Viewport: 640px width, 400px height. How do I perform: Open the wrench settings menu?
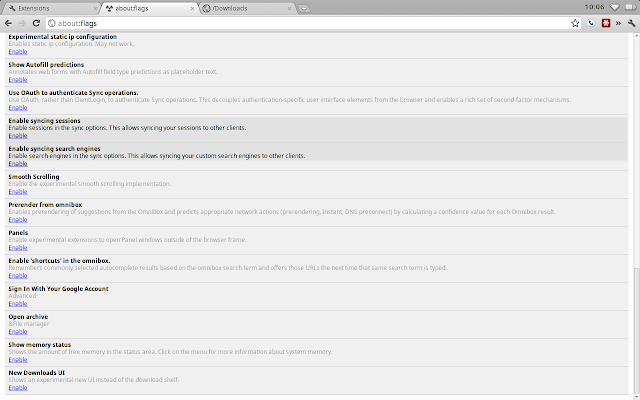click(631, 23)
